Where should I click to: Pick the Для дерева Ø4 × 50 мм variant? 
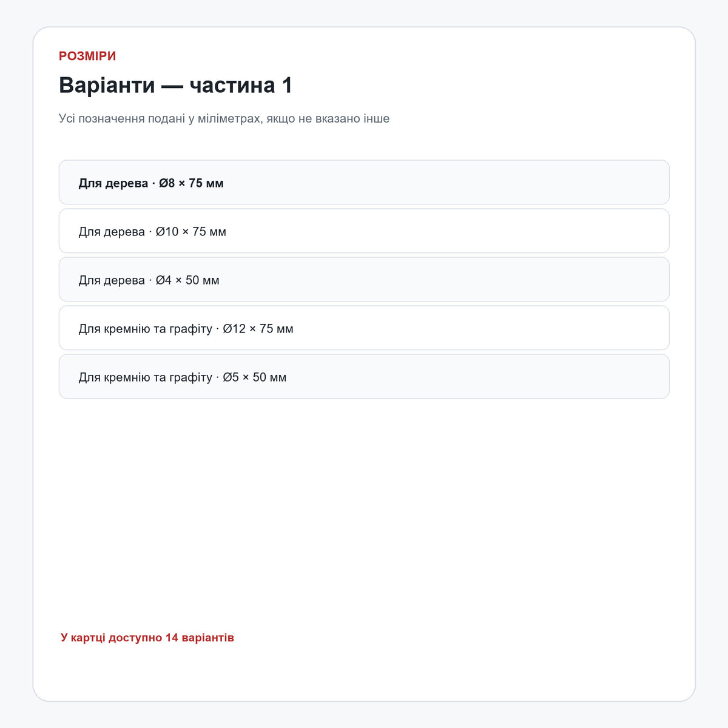(x=364, y=279)
